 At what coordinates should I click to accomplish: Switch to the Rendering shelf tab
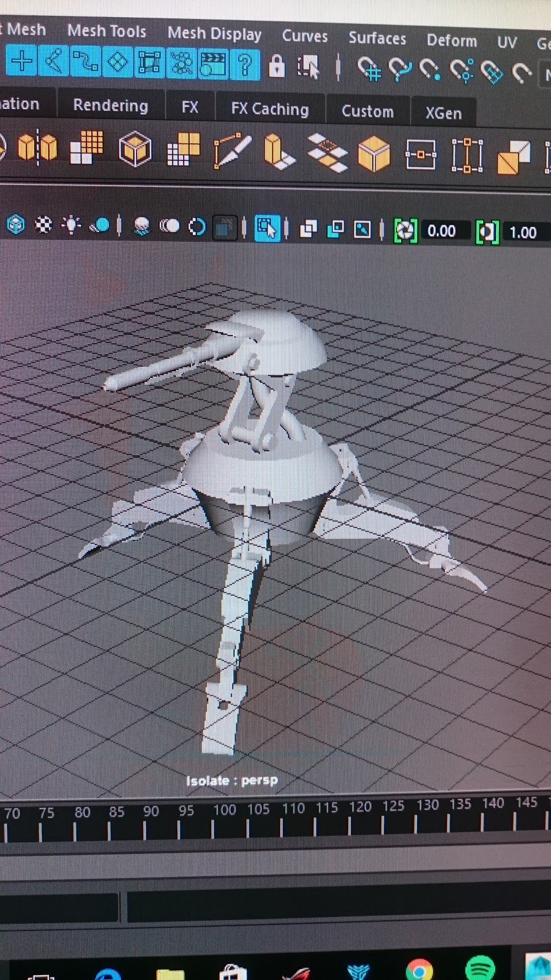(110, 105)
